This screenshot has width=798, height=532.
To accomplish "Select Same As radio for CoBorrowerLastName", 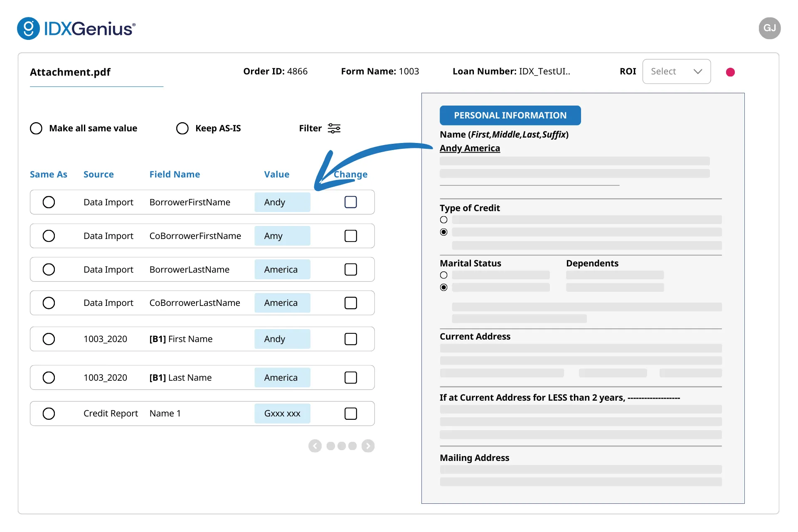I will pyautogui.click(x=49, y=303).
